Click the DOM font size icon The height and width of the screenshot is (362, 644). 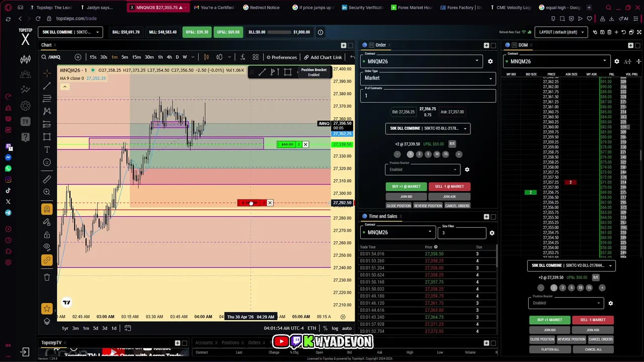coord(627,61)
